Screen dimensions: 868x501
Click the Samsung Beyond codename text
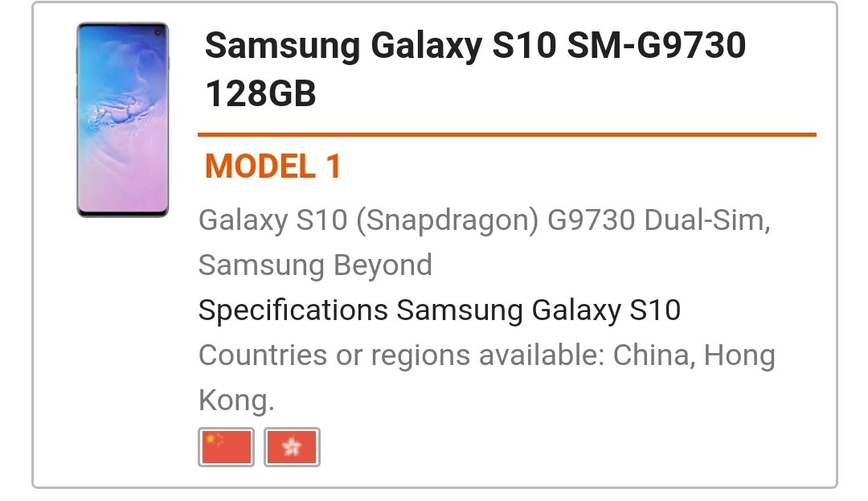[x=315, y=265]
